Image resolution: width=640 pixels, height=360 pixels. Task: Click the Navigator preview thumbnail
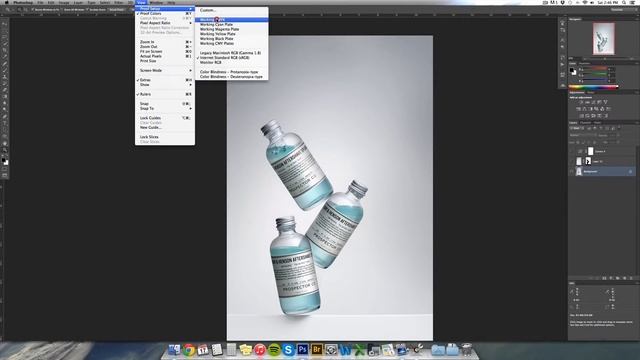pyautogui.click(x=604, y=39)
